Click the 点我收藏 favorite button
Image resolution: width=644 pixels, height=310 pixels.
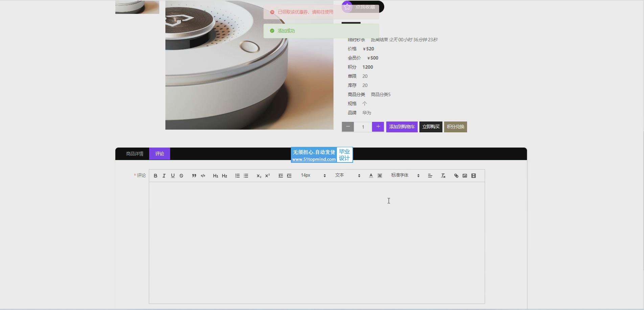tap(363, 7)
